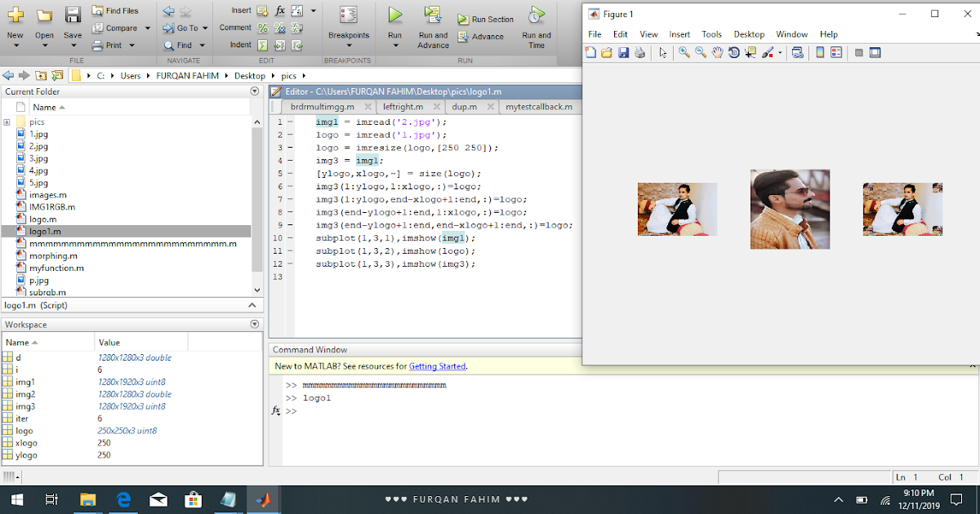
Task: Select the Comment icon in the Edit section
Action: (261, 27)
